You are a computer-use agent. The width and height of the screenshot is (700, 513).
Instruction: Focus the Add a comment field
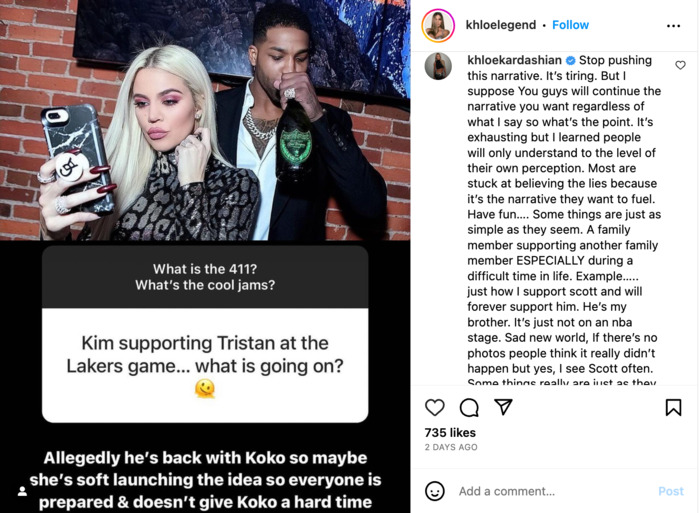click(554, 491)
